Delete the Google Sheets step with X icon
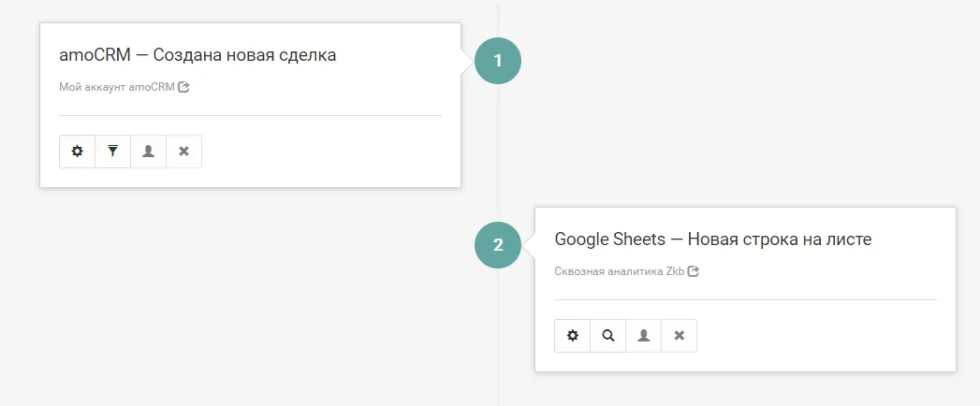This screenshot has height=406, width=980. 680,336
